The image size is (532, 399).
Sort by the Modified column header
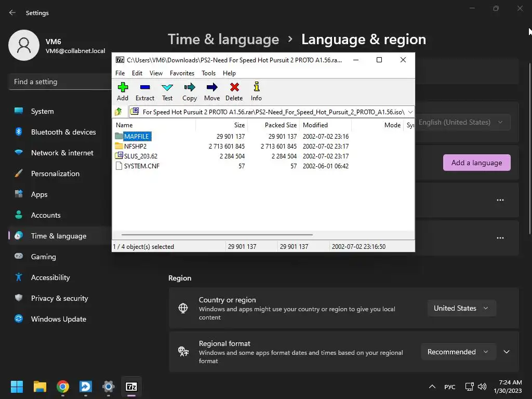325,125
